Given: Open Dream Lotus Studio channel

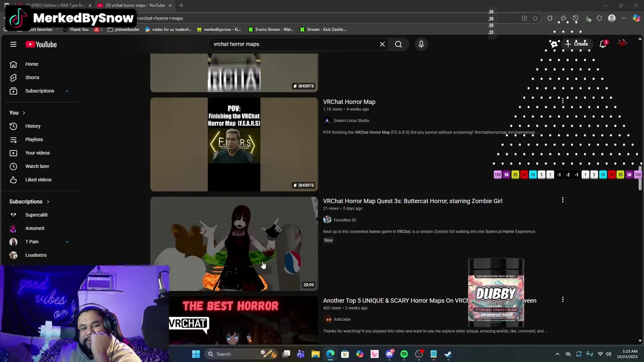Looking at the screenshot, I should click(x=351, y=121).
